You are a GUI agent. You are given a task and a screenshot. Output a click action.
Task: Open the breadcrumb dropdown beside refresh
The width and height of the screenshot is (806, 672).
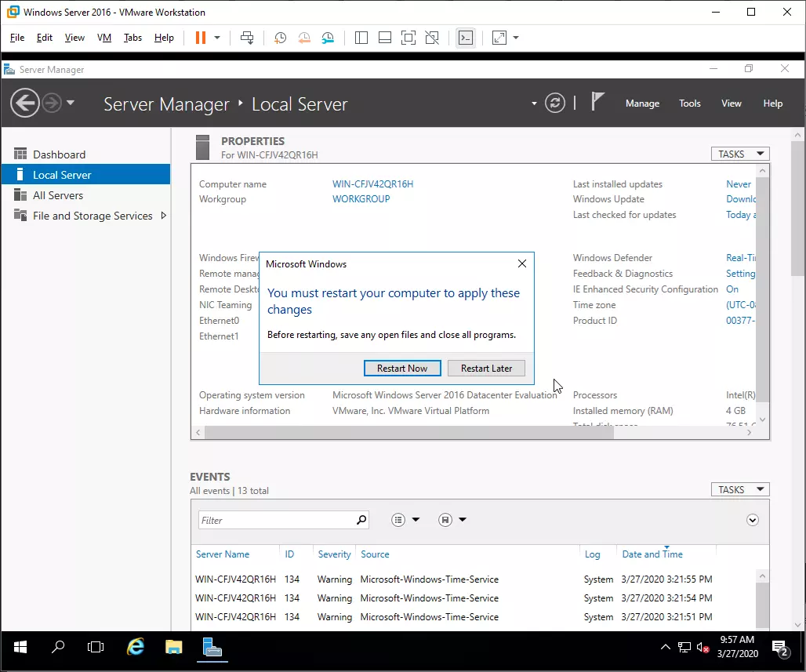tap(534, 104)
